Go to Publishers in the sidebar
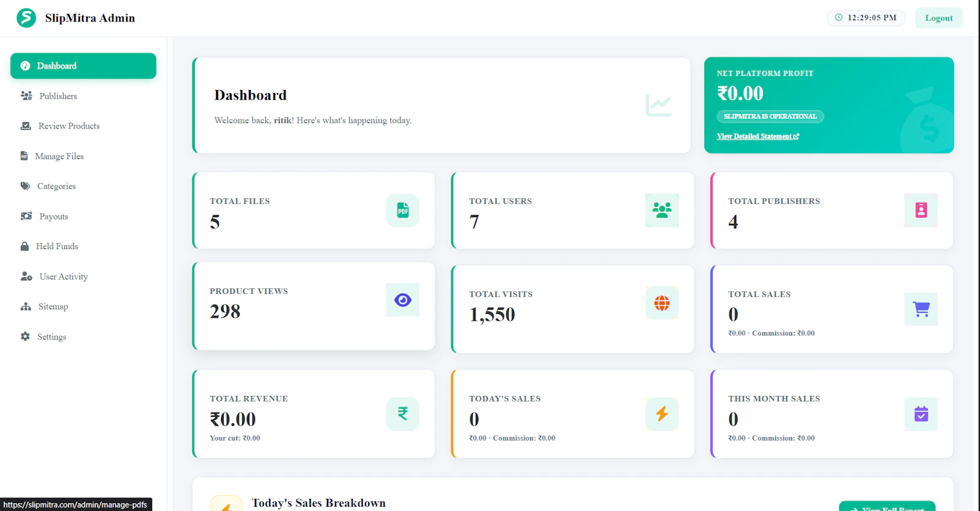 [83, 96]
